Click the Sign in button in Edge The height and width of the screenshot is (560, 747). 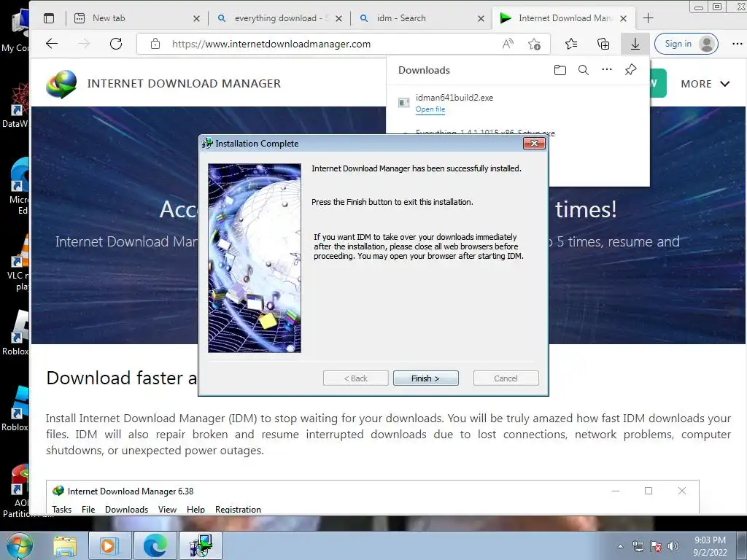(686, 44)
